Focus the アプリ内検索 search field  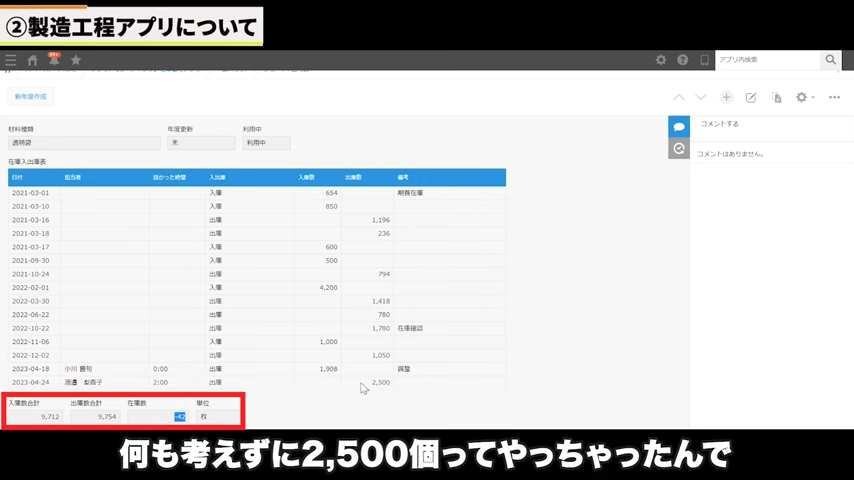pyautogui.click(x=767, y=60)
